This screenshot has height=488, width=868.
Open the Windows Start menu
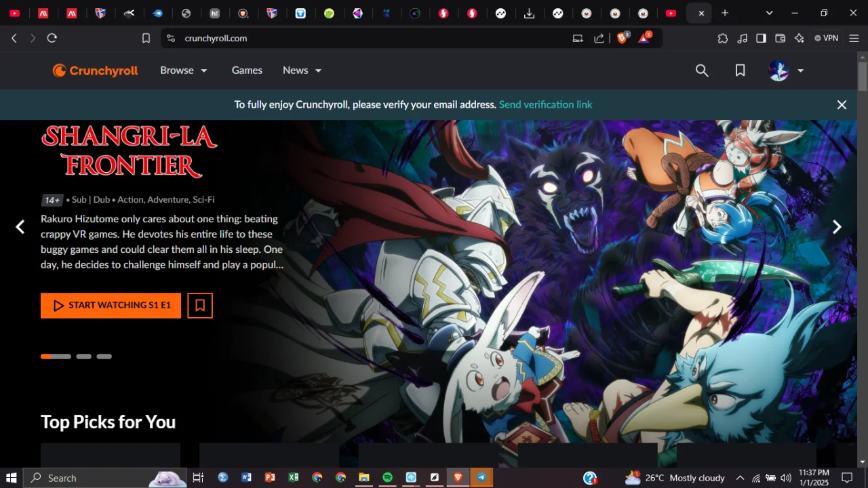(x=12, y=478)
